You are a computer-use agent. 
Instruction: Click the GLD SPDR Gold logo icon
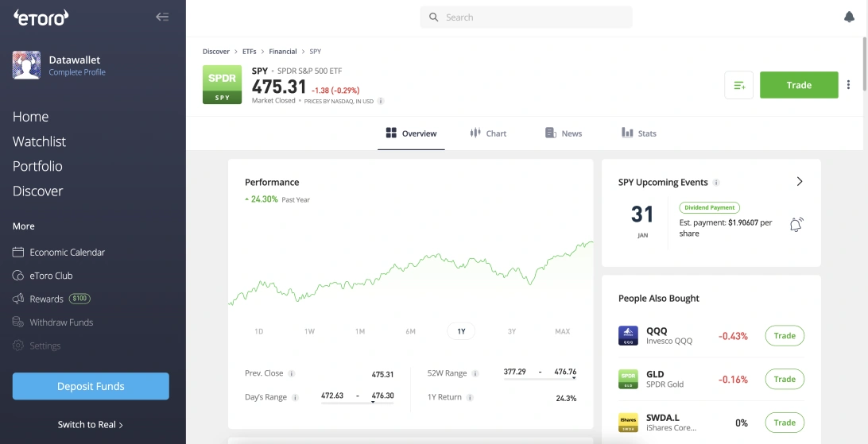coord(628,379)
